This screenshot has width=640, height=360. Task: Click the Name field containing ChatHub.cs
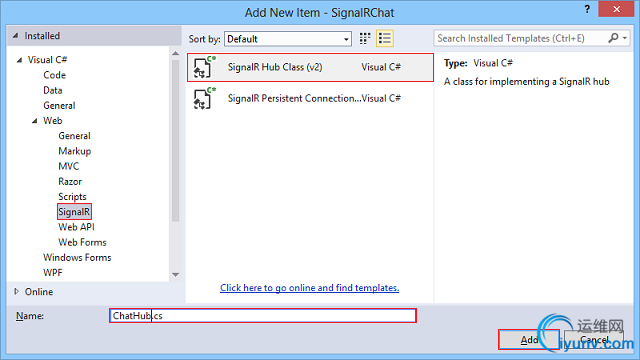pos(262,316)
